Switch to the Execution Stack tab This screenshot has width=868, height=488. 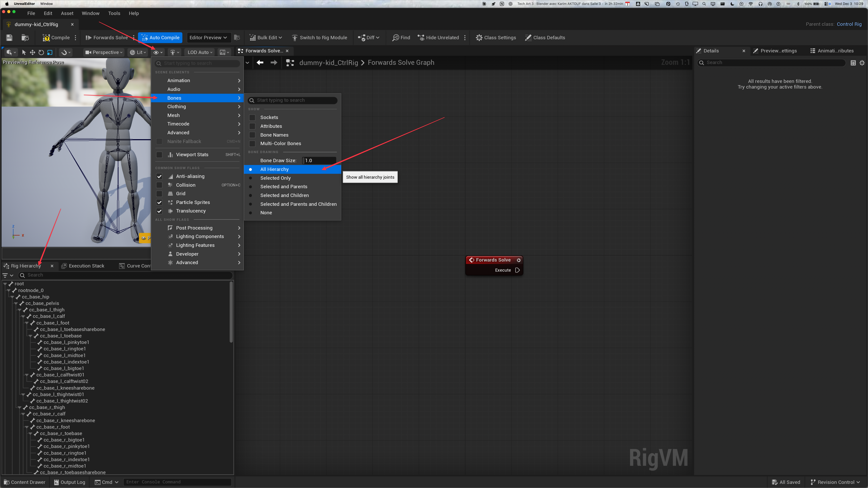[83, 266]
